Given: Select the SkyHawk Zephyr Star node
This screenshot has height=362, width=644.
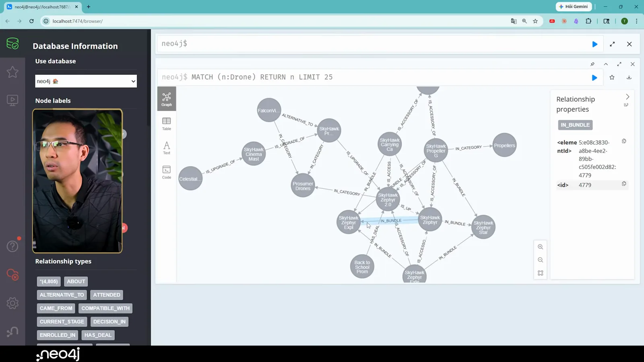Looking at the screenshot, I should click(483, 227).
